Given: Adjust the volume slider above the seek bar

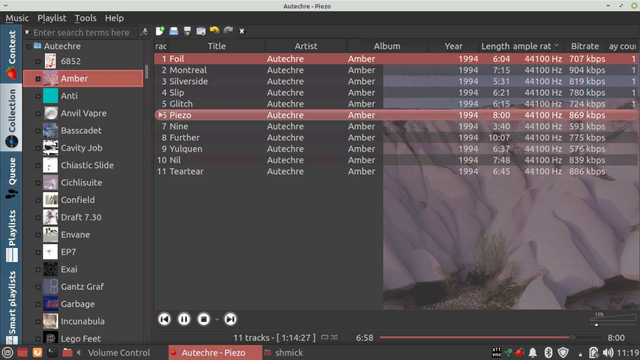Looking at the screenshot, I should [x=613, y=320].
